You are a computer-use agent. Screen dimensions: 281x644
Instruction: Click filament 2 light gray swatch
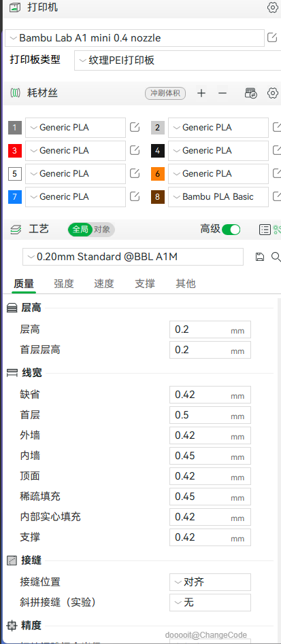158,128
